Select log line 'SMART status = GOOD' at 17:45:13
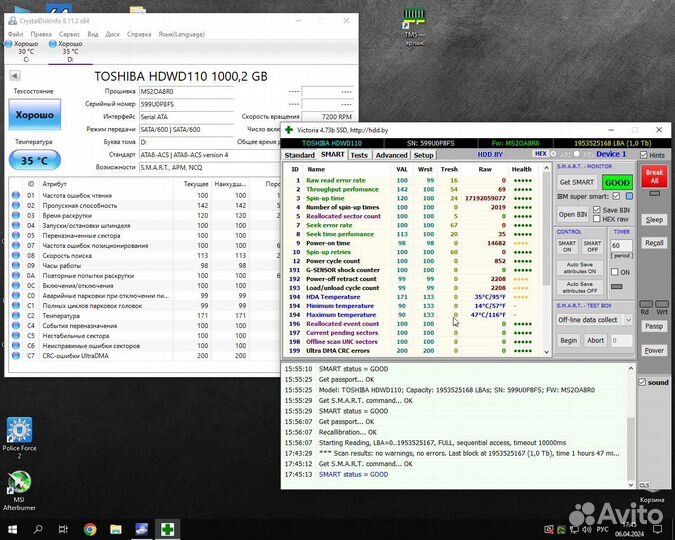The width and height of the screenshot is (675, 540). (353, 474)
